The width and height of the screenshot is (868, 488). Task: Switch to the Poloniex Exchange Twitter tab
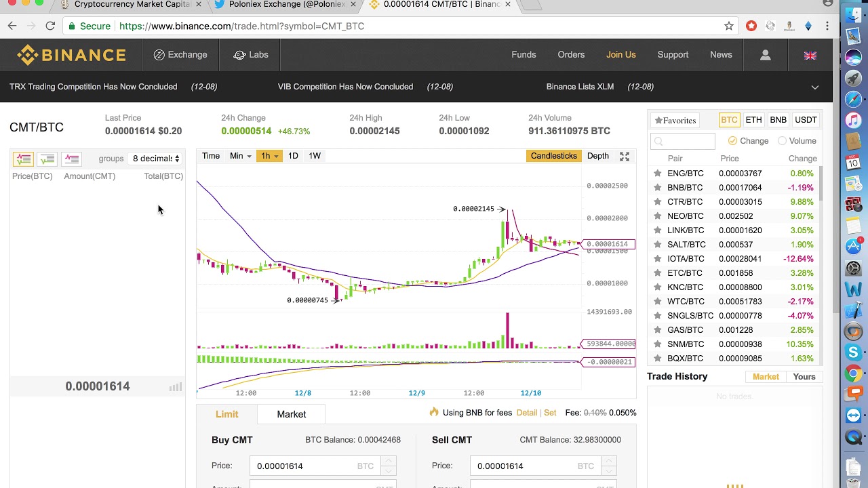(x=285, y=5)
